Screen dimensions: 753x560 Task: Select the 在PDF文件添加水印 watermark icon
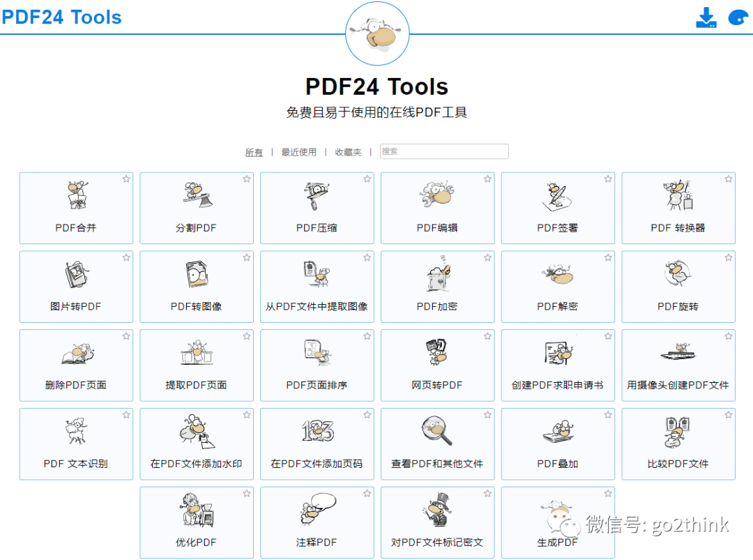click(x=197, y=431)
